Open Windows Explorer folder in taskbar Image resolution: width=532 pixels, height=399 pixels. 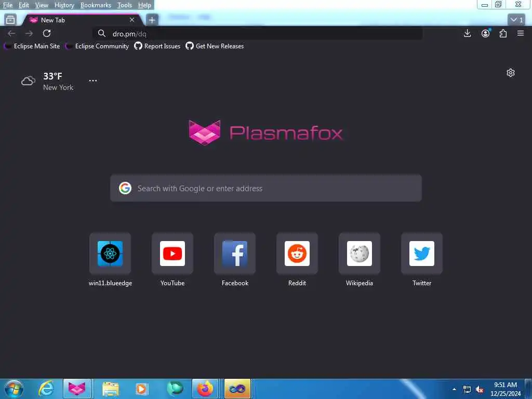coord(111,389)
